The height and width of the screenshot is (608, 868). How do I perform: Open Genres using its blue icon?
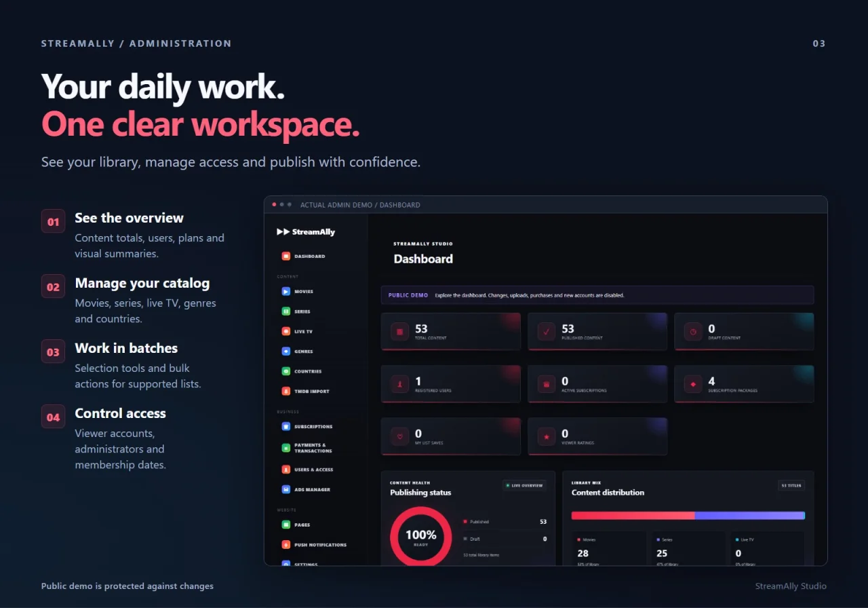click(x=286, y=351)
